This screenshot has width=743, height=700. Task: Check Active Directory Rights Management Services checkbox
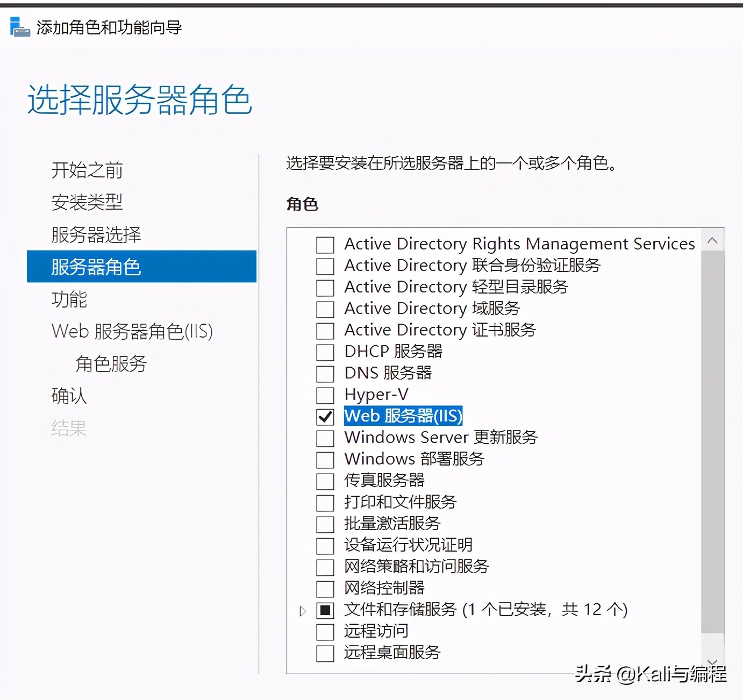[325, 245]
